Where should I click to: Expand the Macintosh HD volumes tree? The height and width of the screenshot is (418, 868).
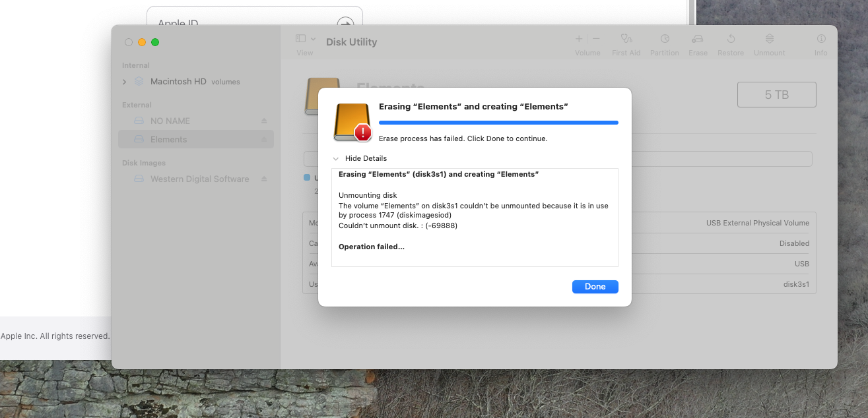(x=124, y=82)
